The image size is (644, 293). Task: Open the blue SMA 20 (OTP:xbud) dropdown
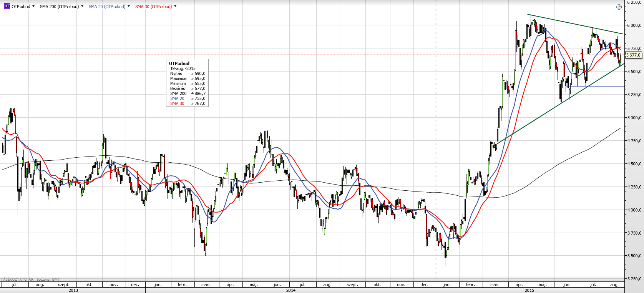(x=129, y=7)
